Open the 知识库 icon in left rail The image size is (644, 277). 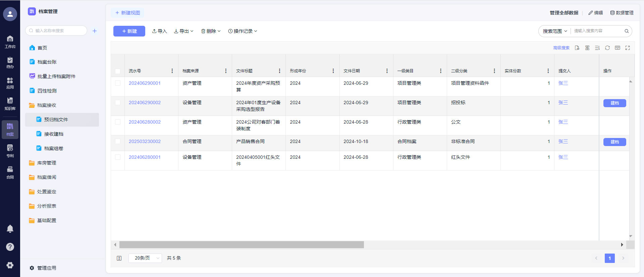point(10,103)
